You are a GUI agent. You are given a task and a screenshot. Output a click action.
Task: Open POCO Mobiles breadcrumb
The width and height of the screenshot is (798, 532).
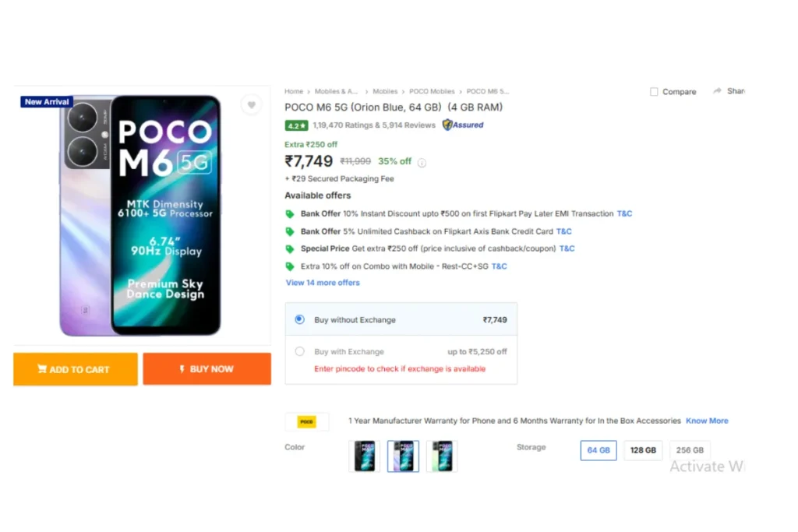432,92
